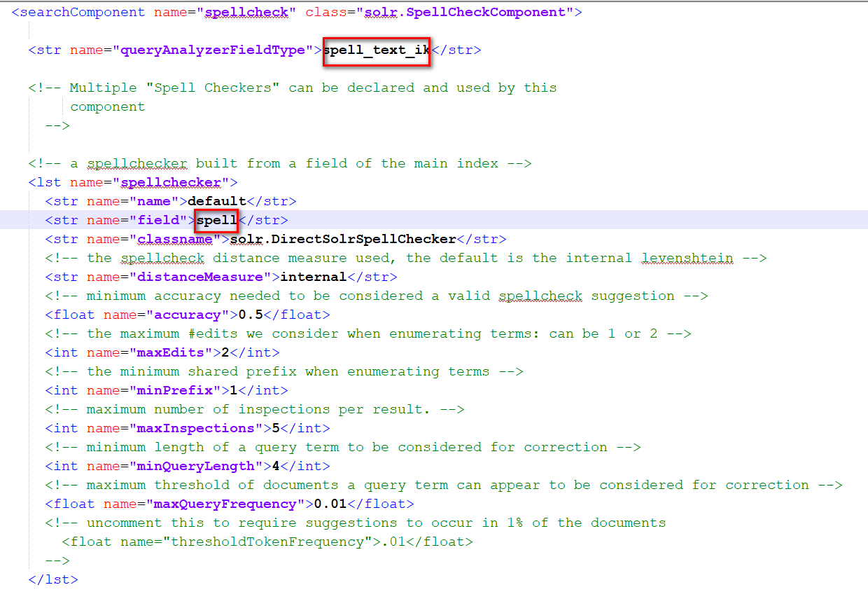Click the queryAnalyzerFieldType attribute name

(213, 50)
